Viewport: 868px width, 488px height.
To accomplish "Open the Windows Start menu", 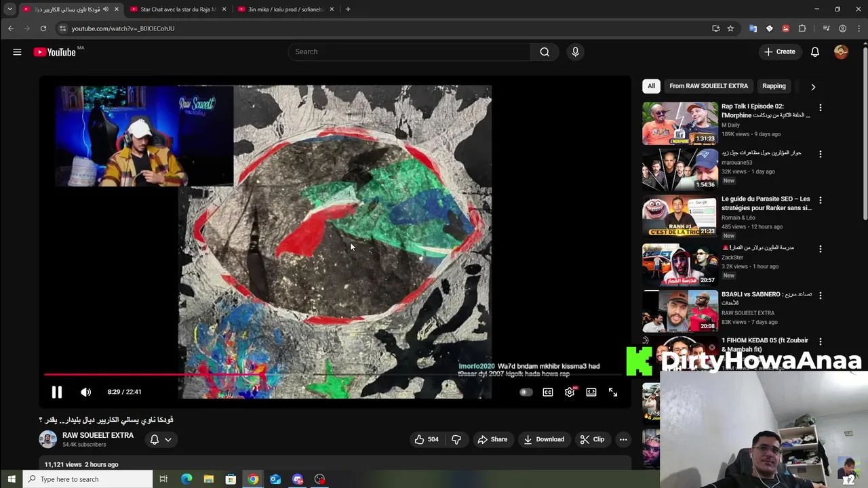I will [12, 479].
